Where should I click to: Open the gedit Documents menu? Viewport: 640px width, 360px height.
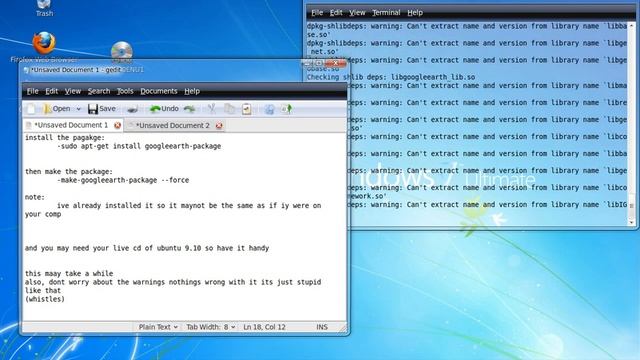point(159,91)
